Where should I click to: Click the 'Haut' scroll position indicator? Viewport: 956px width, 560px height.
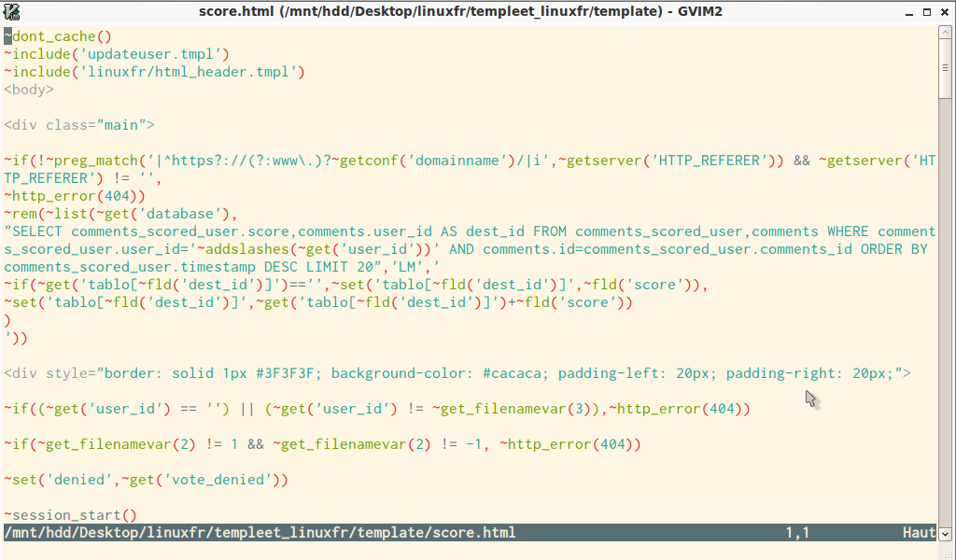[919, 533]
